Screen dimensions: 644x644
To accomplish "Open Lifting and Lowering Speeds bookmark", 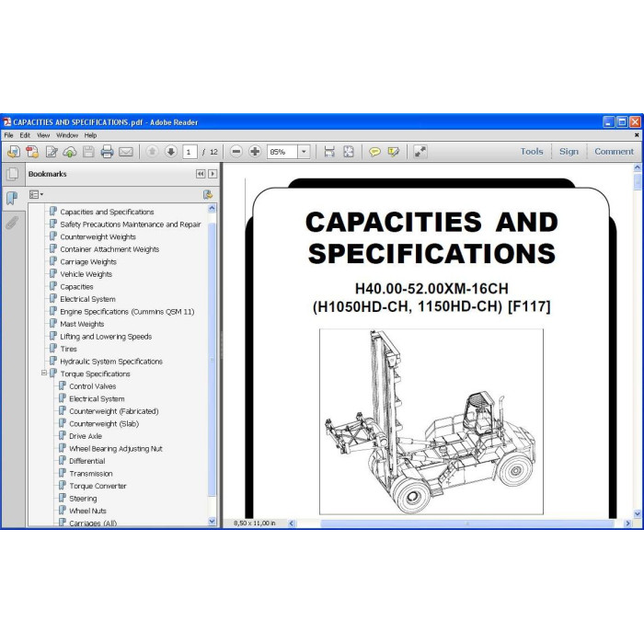I will 106,337.
